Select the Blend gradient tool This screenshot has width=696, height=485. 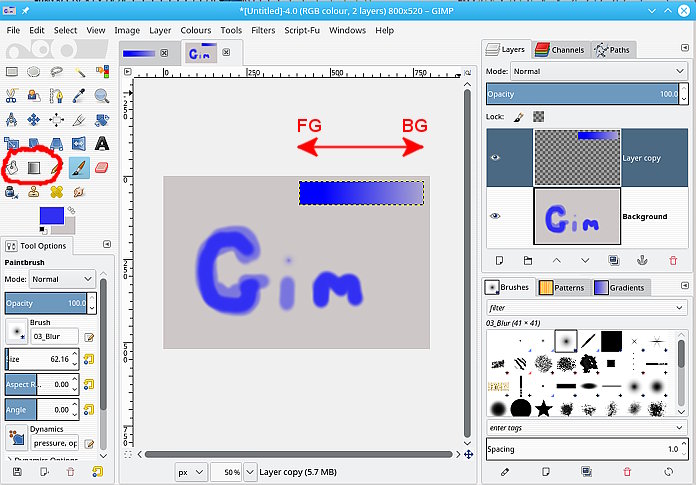pos(34,167)
